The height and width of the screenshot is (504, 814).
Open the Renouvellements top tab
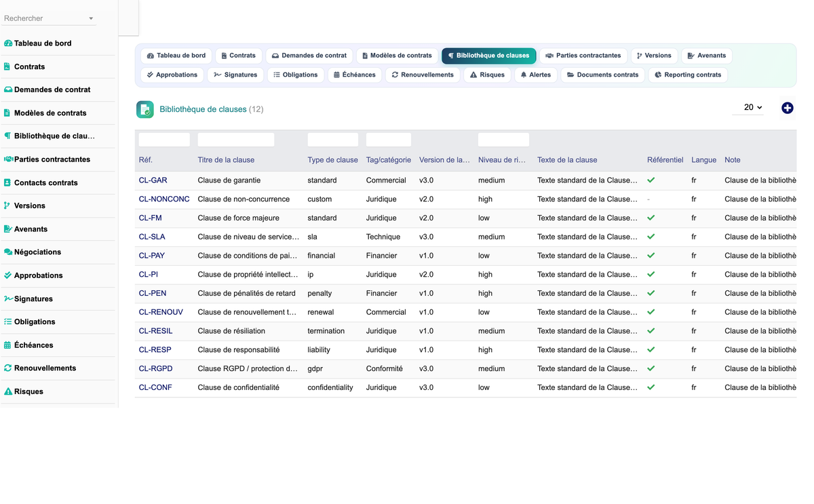click(x=423, y=75)
